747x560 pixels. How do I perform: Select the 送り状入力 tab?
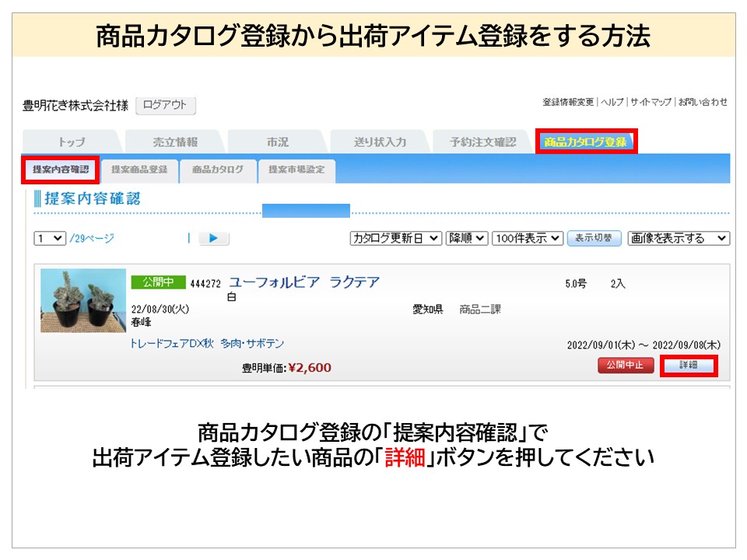[380, 142]
